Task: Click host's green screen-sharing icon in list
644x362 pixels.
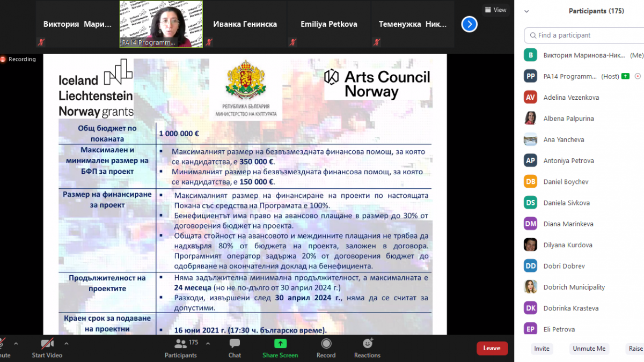Action: coord(626,76)
